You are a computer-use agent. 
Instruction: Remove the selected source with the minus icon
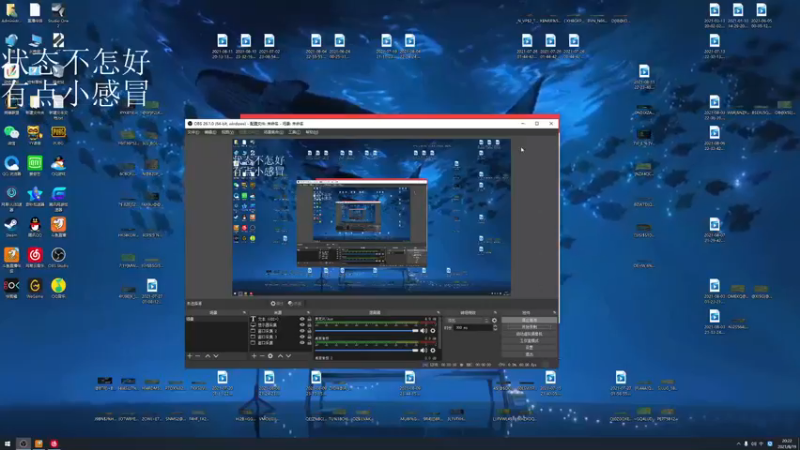click(x=262, y=356)
